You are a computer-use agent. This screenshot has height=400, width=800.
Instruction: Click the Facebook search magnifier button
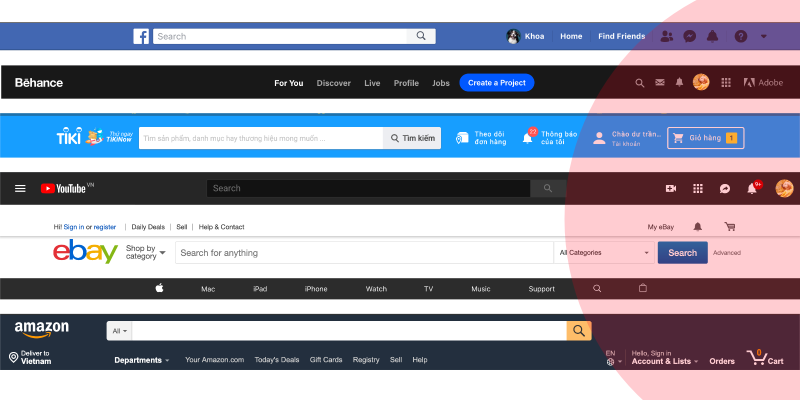(x=421, y=36)
